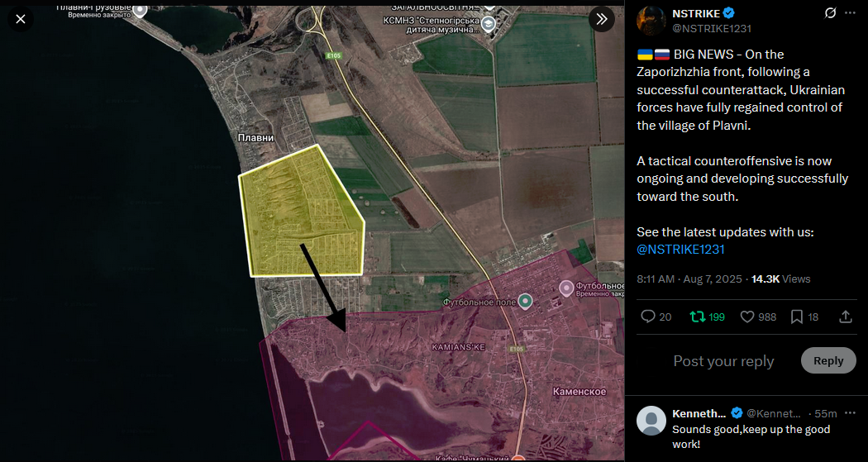
Task: Like the post with 988 likes
Action: coord(747,317)
